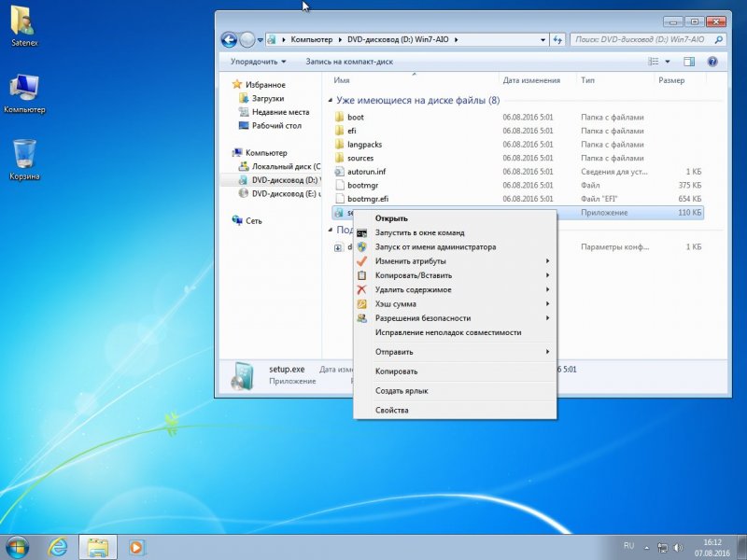The image size is (747, 560).
Task: Click the RU language indicator
Action: 628,546
